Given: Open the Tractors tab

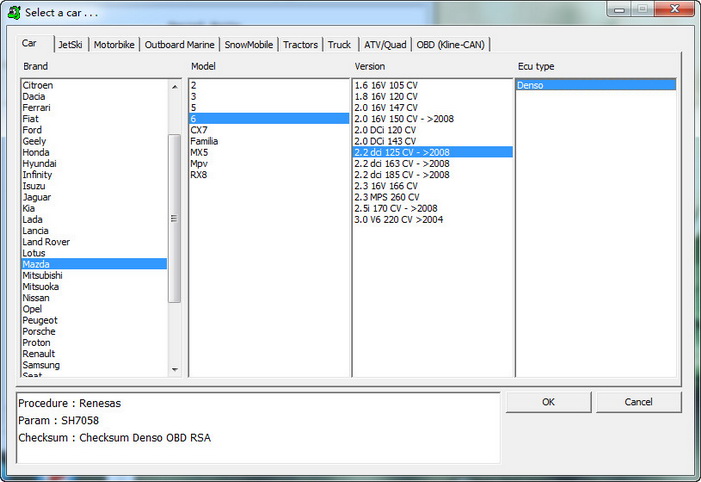Looking at the screenshot, I should (x=300, y=45).
